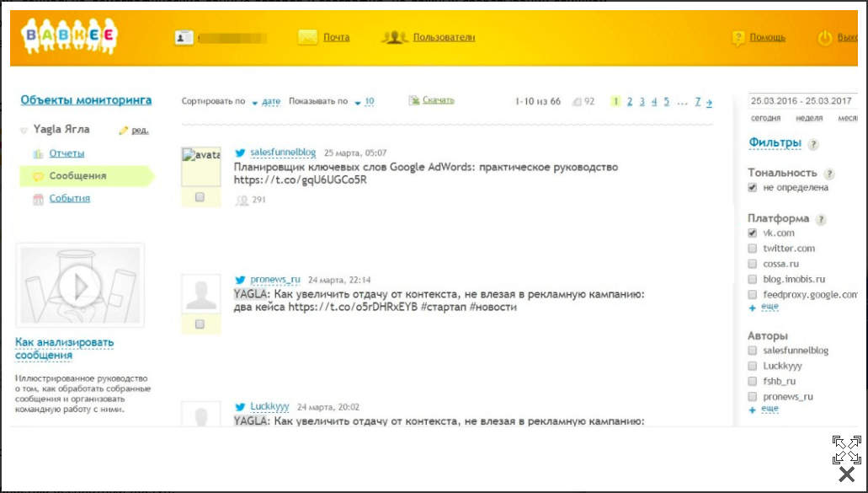Click the reports chart icon
This screenshot has width=868, height=493.
point(38,153)
